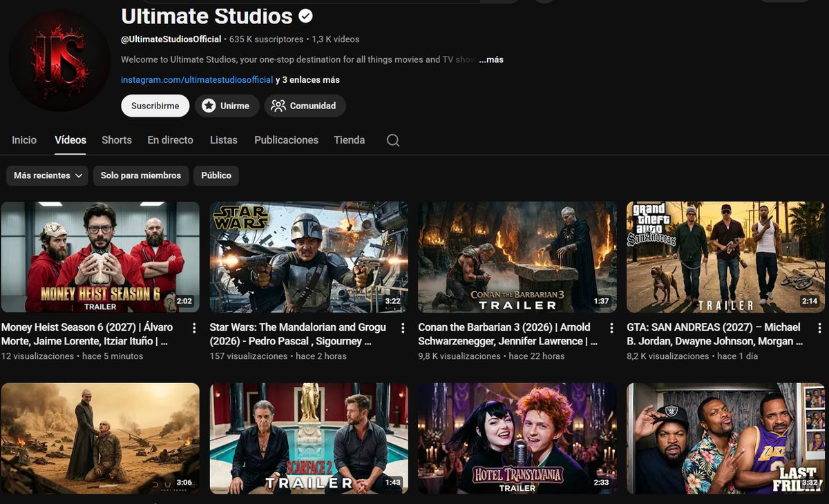829x504 pixels.
Task: Click the '1,3 K vídeos' text
Action: [x=336, y=39]
